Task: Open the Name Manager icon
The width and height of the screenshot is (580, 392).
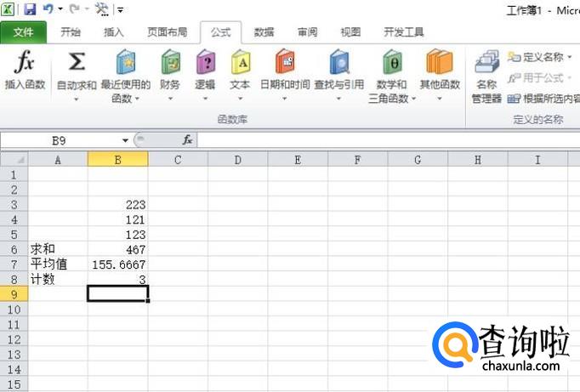Action: (486, 61)
